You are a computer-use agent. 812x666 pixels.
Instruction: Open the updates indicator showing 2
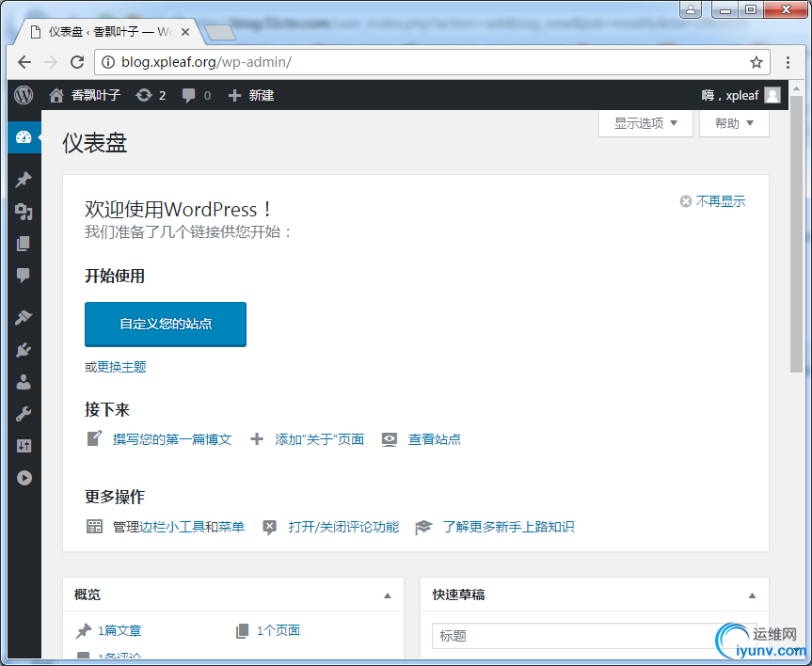[x=151, y=95]
